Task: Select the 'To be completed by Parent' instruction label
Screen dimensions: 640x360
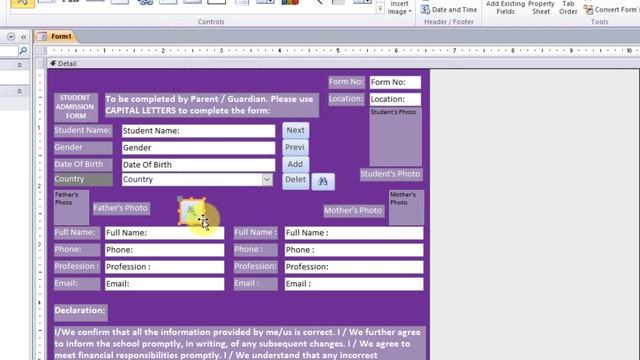Action: (x=212, y=105)
